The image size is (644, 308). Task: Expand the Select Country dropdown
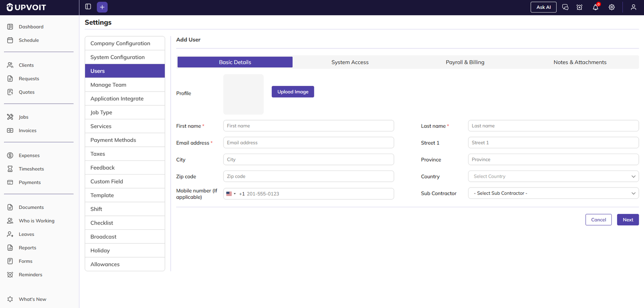click(553, 177)
